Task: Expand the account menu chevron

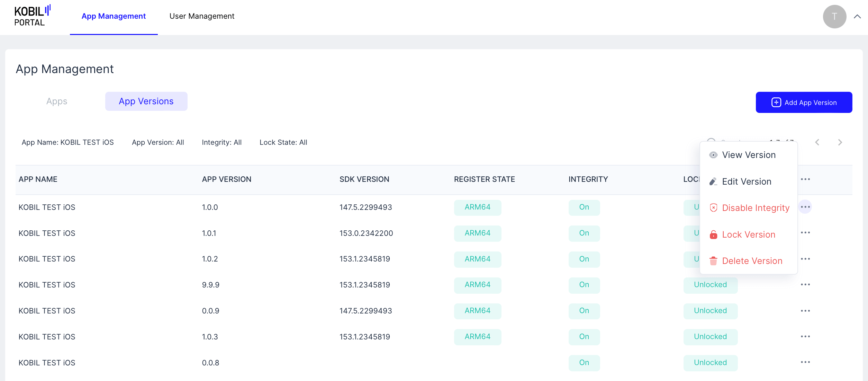Action: tap(857, 16)
